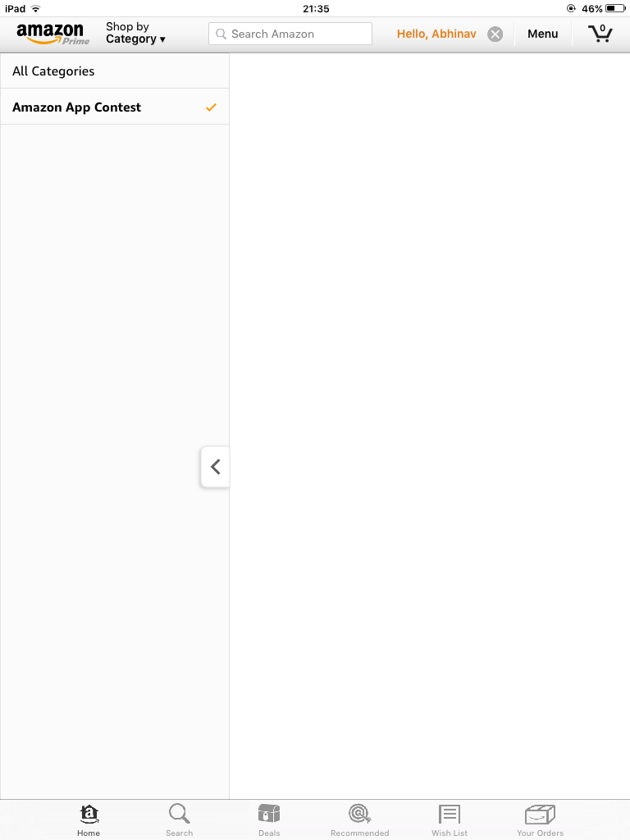Screen dimensions: 630x840
Task: Select All Categories in sidebar
Action: 115,71
